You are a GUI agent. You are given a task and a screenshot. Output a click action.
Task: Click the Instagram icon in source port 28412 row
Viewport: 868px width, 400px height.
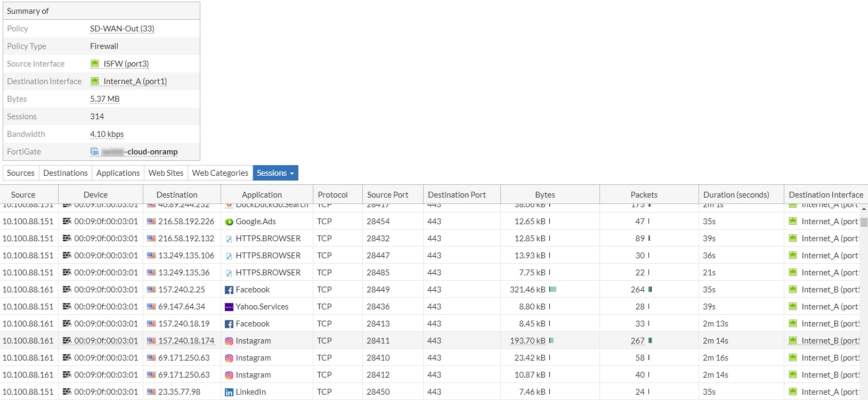coord(229,375)
